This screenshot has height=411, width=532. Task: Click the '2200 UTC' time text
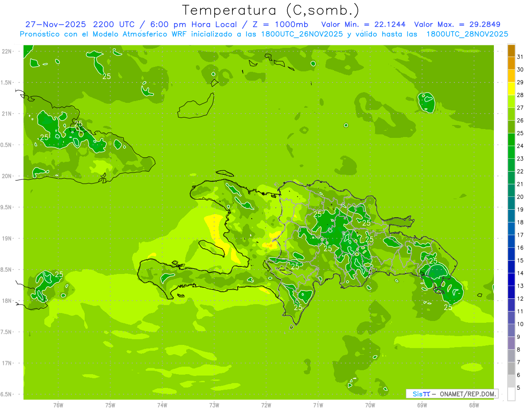tap(113, 24)
